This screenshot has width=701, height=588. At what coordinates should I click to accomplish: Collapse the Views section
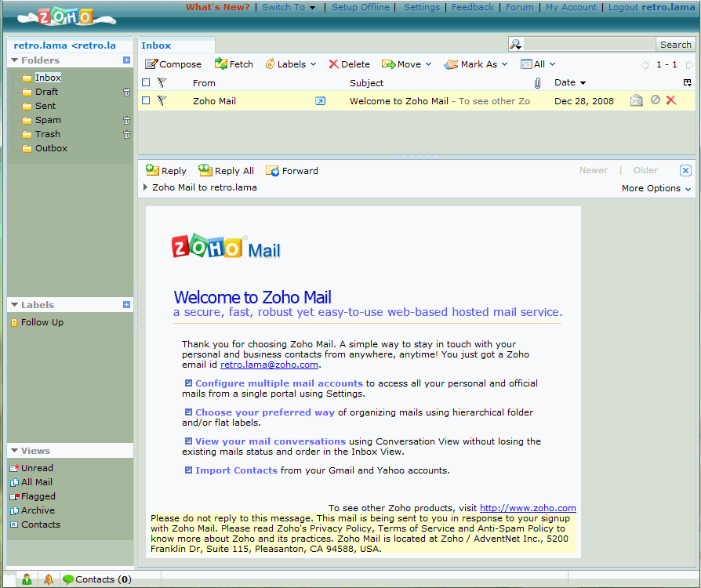point(15,450)
